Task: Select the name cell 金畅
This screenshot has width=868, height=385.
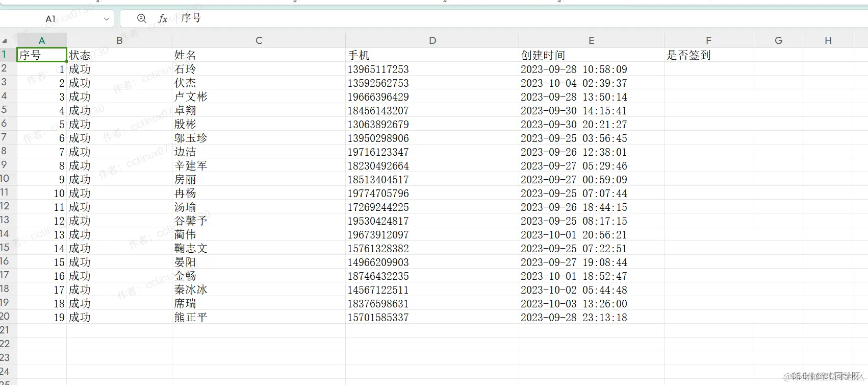Action: 259,276
